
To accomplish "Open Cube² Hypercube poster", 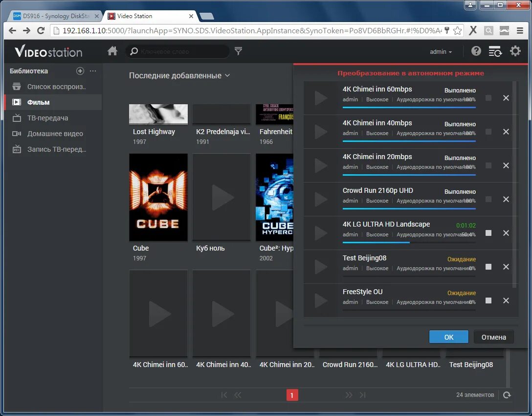I will coord(274,197).
